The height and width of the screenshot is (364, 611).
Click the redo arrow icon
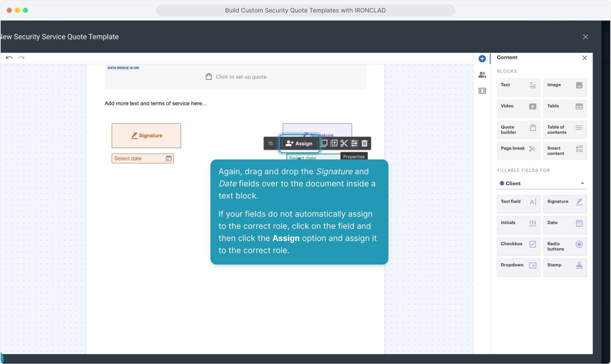coord(21,58)
